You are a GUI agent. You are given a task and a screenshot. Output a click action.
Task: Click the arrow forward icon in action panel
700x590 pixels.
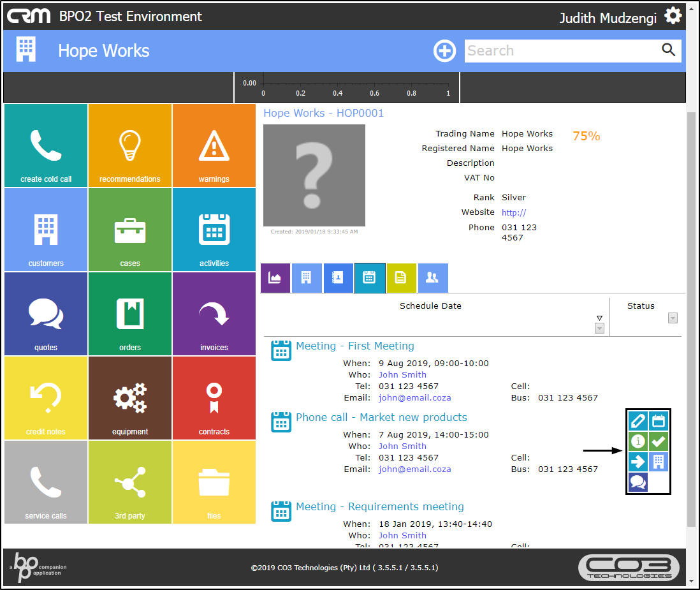638,462
